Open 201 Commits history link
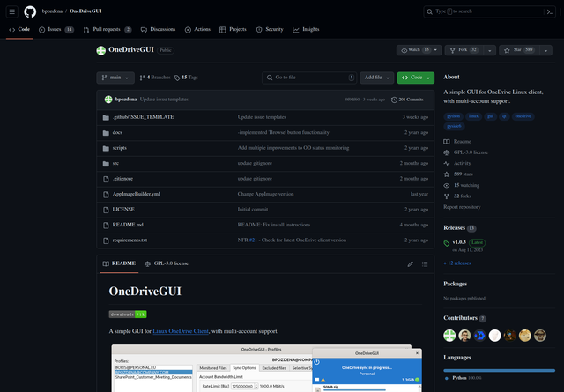The height and width of the screenshot is (392, 564). [x=407, y=100]
